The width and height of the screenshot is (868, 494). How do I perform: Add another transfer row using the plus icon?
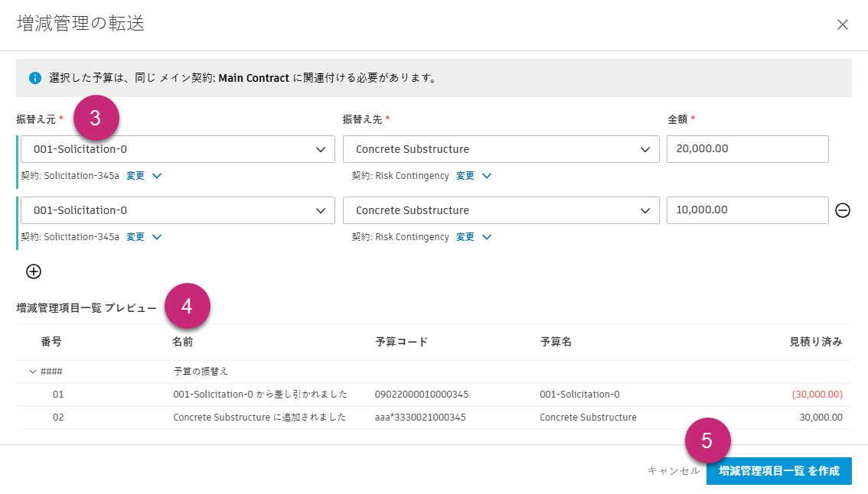tap(33, 271)
